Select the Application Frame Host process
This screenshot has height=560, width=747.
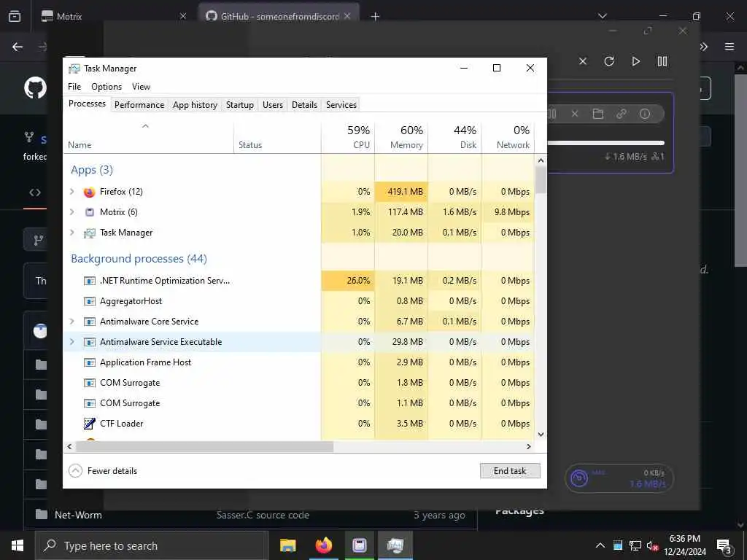[298, 362]
